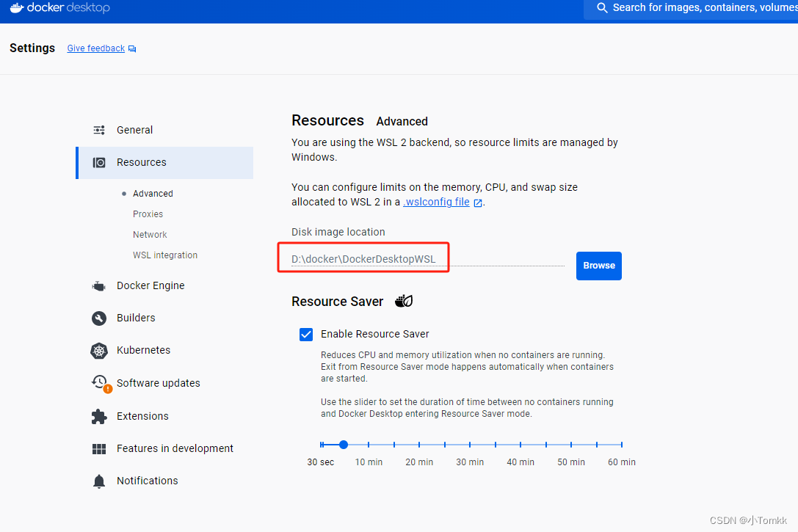Click the external link icon after .wslconfig file
This screenshot has width=798, height=532.
point(478,203)
